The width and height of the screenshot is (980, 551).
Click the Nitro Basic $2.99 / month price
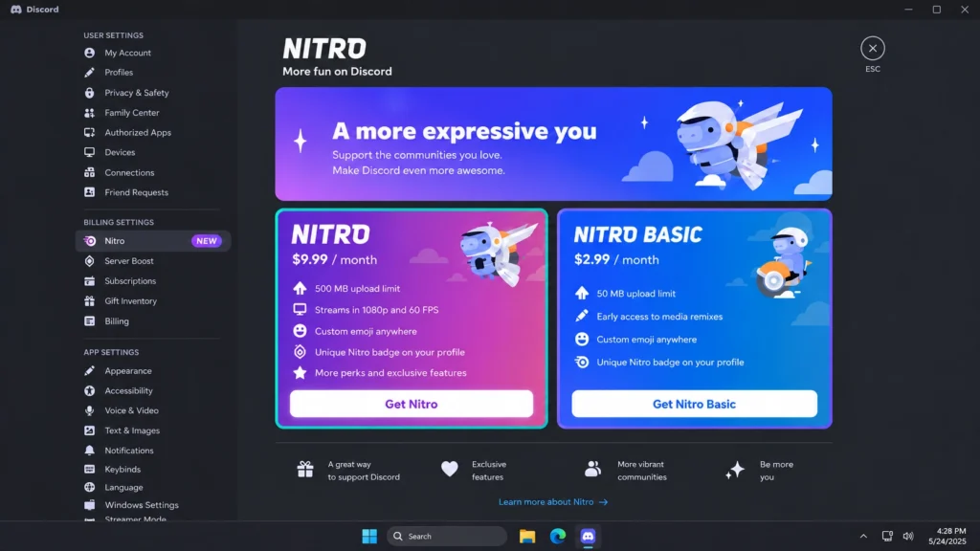616,259
